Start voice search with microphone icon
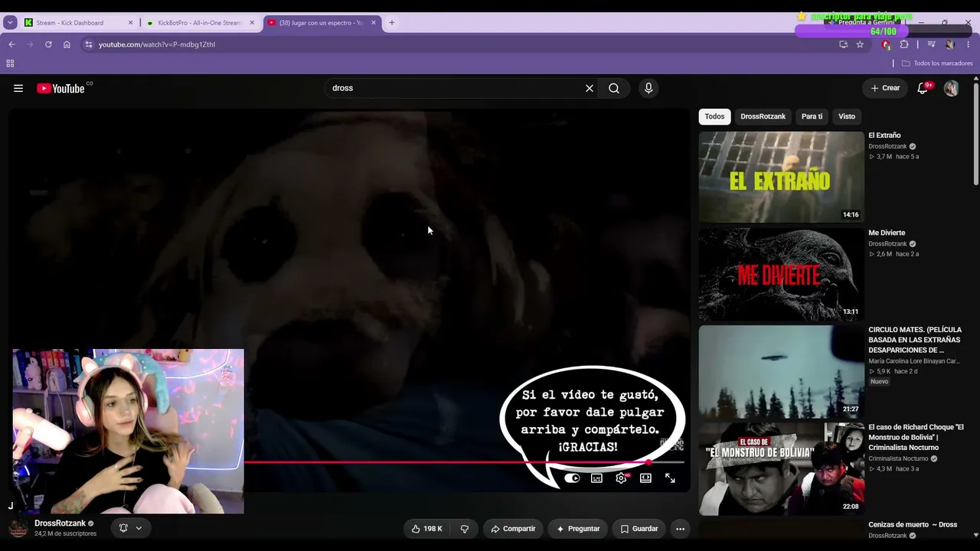The width and height of the screenshot is (980, 551). pos(648,88)
